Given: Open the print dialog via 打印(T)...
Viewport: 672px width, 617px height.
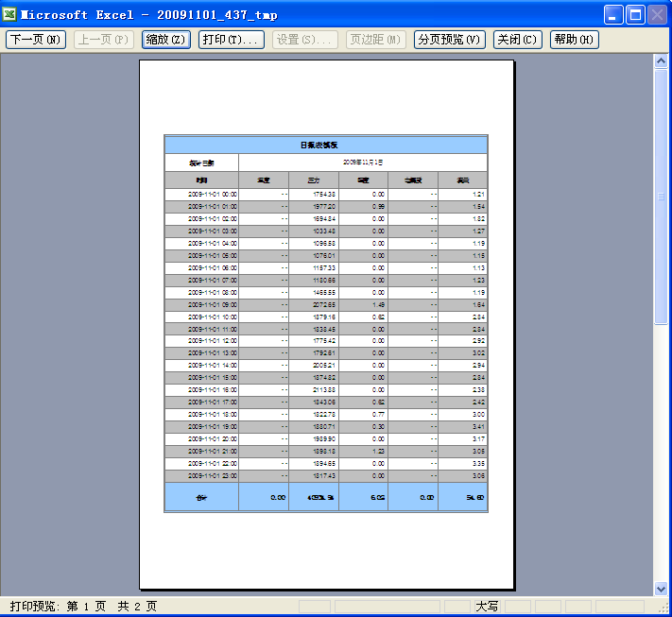Looking at the screenshot, I should [232, 40].
